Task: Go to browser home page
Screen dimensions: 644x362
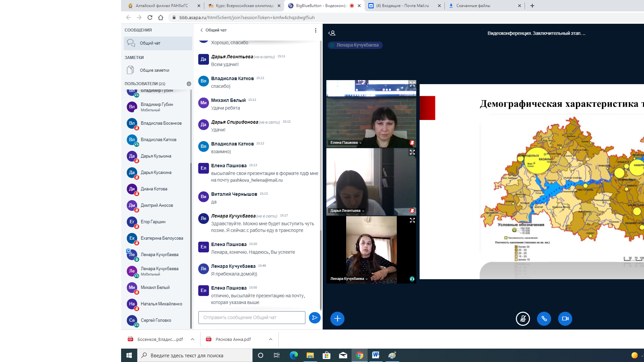Action: [x=161, y=17]
